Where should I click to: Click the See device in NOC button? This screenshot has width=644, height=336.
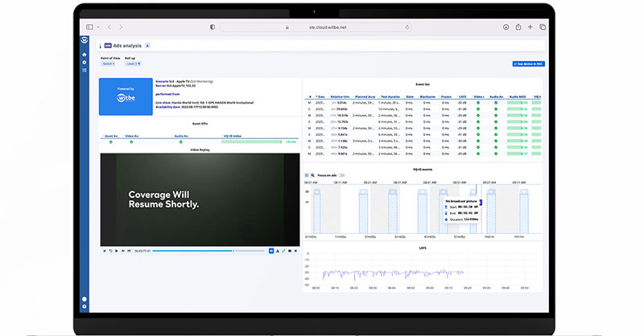point(529,64)
